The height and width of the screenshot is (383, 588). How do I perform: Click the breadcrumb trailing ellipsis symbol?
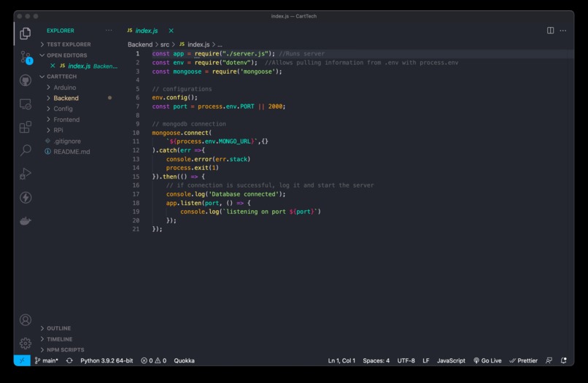(x=220, y=45)
